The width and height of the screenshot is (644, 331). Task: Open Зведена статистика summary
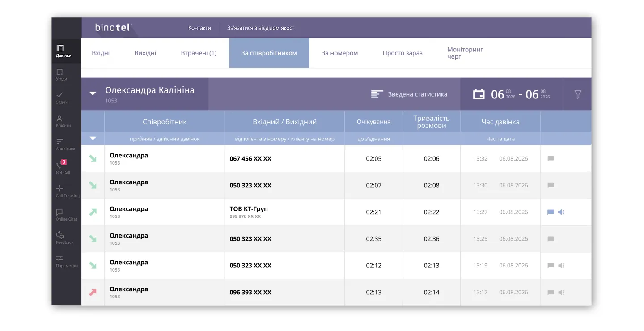click(x=409, y=94)
